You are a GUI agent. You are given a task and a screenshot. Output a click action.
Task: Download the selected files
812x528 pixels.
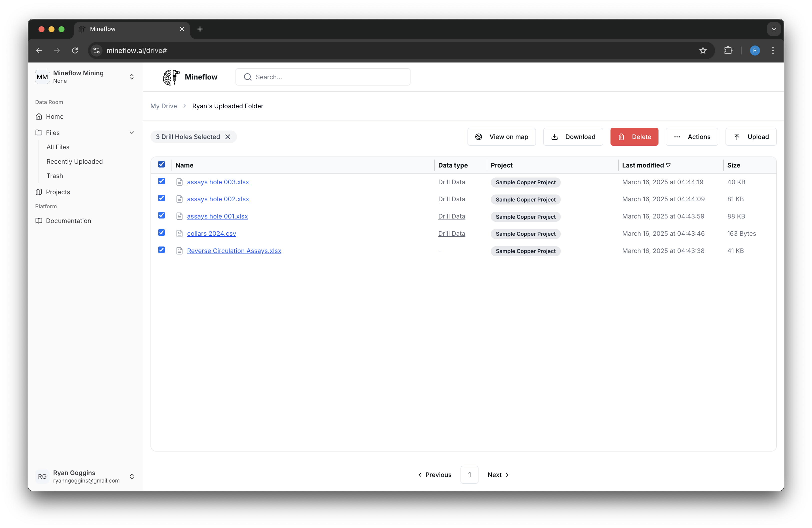point(573,137)
